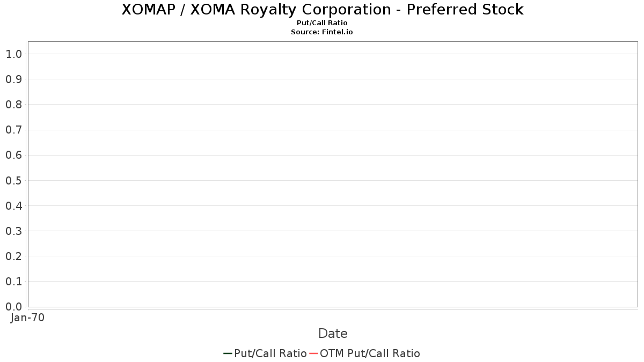Click the 0.9 y-axis label
The image size is (644, 362).
click(x=13, y=79)
